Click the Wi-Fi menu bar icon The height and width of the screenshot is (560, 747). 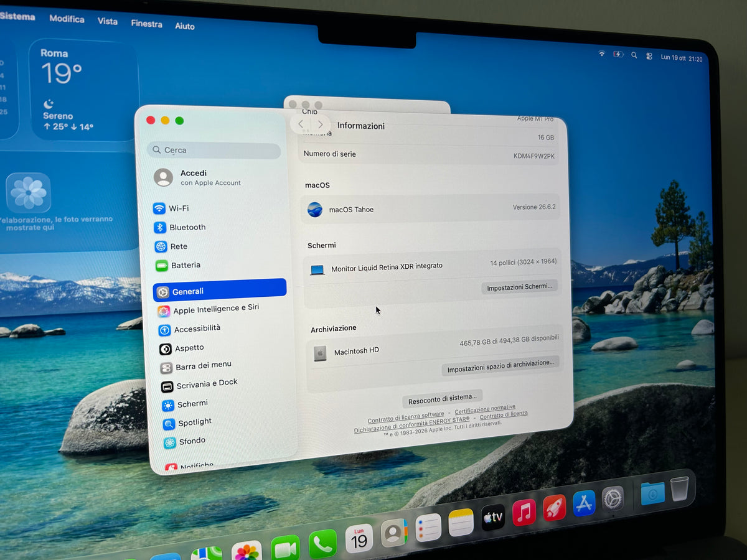click(601, 54)
